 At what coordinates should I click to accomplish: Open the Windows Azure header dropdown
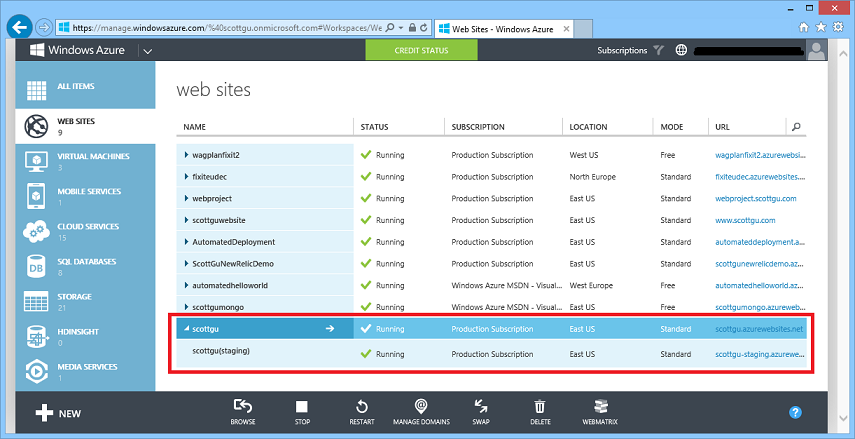(147, 50)
